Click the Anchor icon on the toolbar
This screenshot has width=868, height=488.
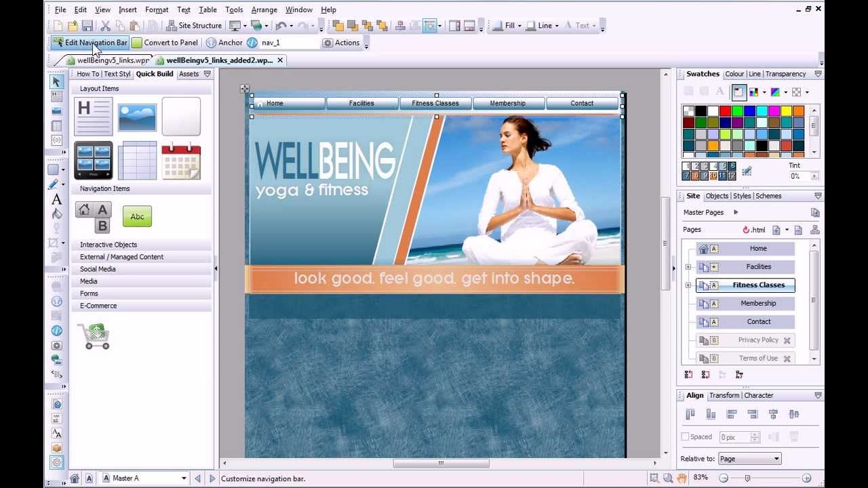pyautogui.click(x=210, y=42)
